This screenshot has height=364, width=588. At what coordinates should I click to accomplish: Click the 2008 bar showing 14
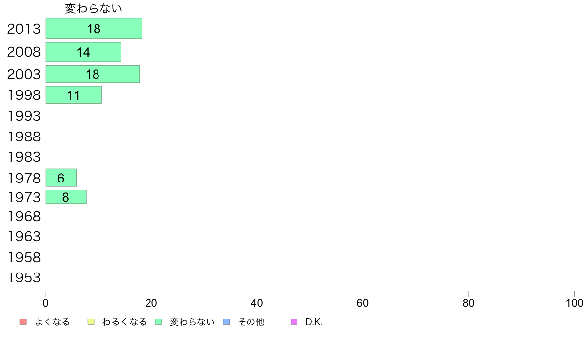point(83,52)
